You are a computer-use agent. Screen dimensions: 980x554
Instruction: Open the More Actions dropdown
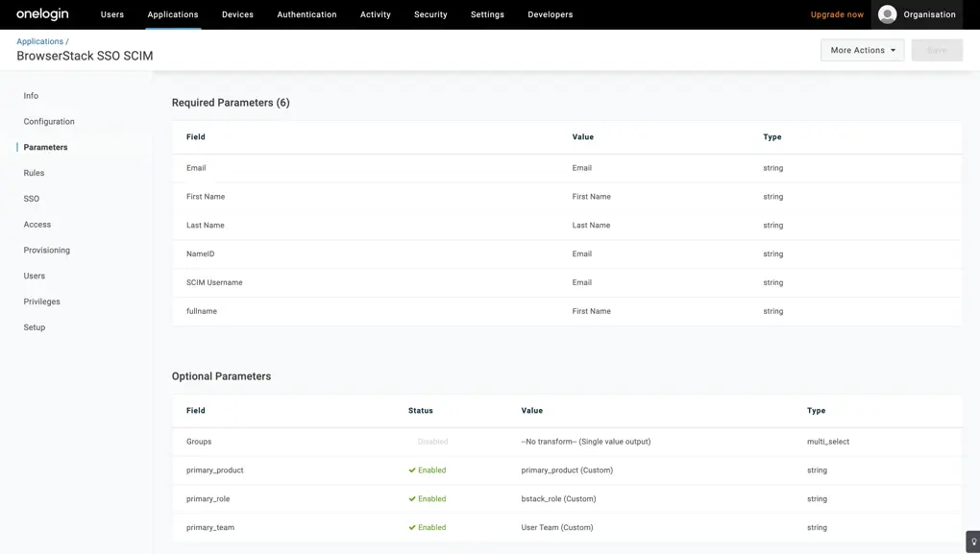(862, 50)
